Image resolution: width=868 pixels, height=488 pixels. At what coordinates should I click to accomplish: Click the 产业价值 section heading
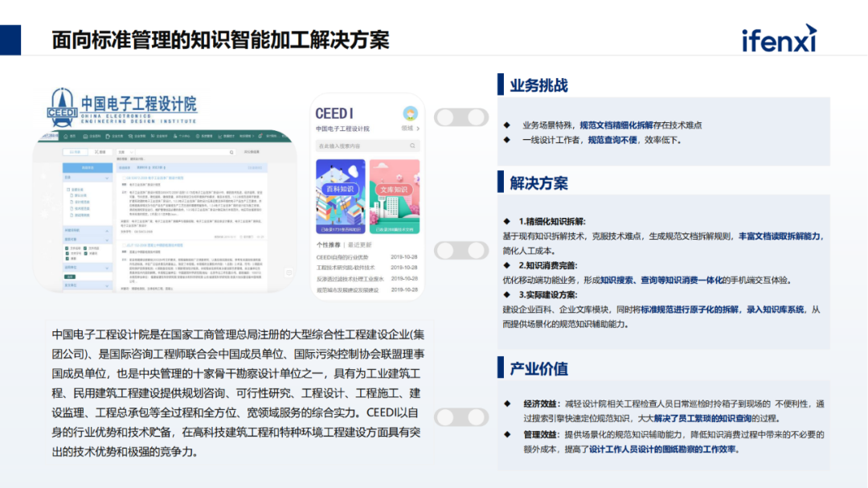click(x=538, y=368)
